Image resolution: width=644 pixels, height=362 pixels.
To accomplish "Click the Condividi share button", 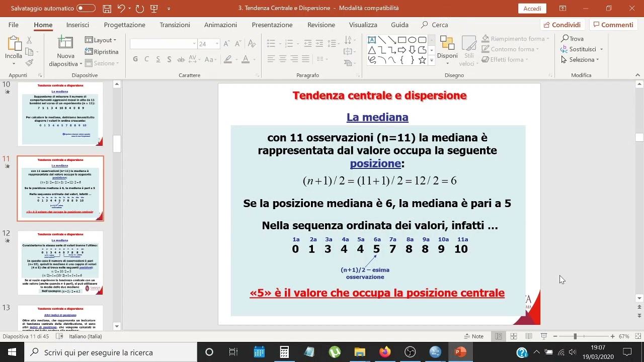I will click(x=562, y=25).
